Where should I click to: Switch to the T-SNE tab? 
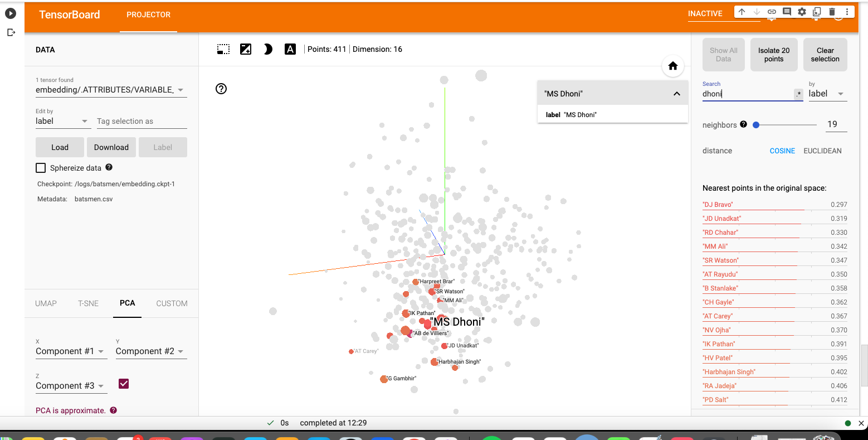click(88, 303)
